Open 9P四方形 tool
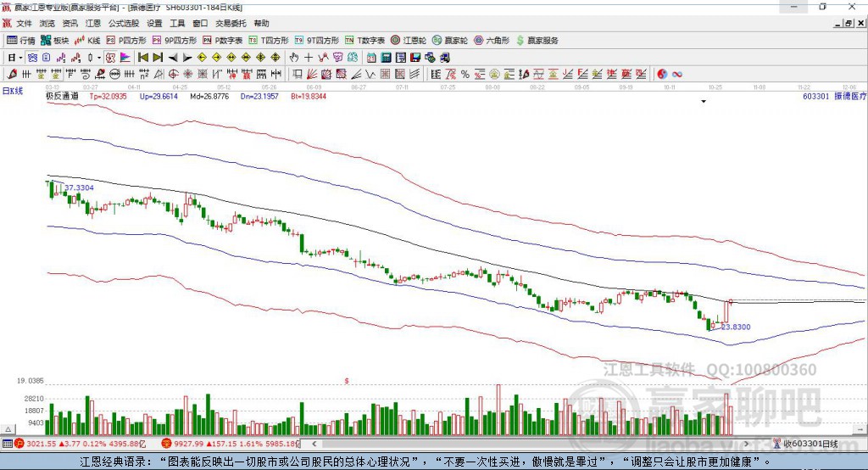This screenshot has height=470, width=868. tap(175, 41)
